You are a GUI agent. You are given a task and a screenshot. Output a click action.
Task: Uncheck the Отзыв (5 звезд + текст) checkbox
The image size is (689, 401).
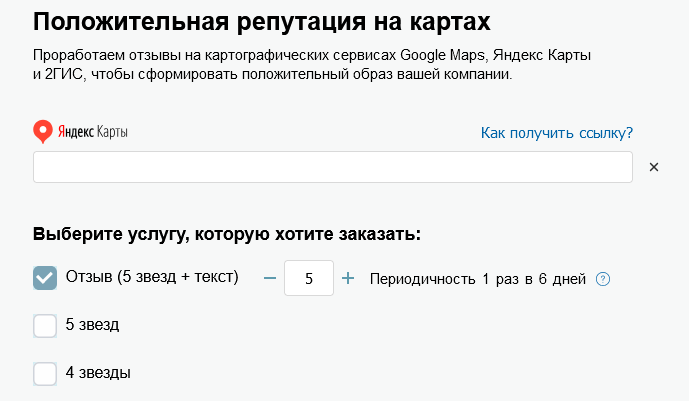coord(45,278)
